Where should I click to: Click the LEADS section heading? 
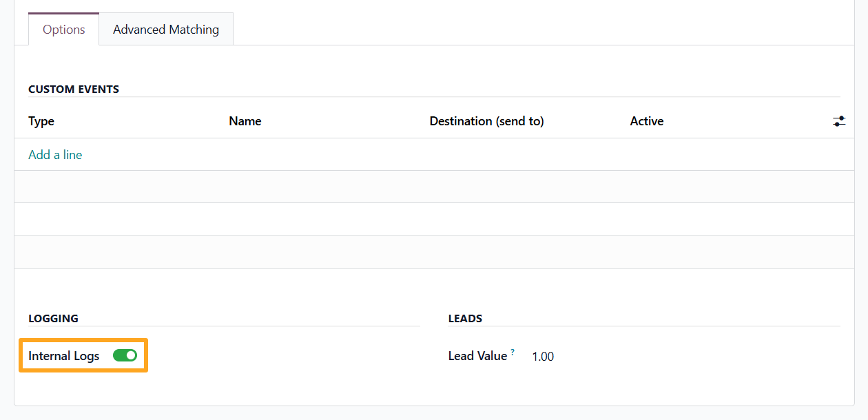coord(465,319)
